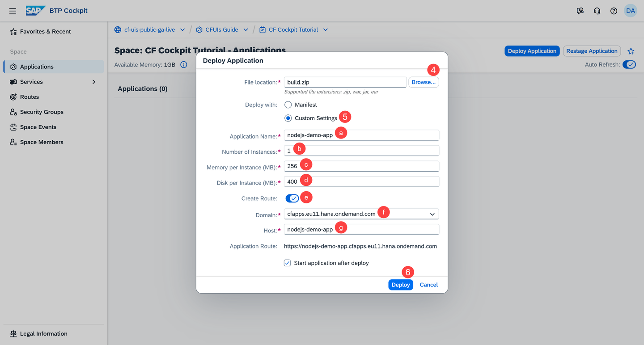The image size is (644, 345).
Task: Add this page to favorites star
Action: (x=631, y=51)
